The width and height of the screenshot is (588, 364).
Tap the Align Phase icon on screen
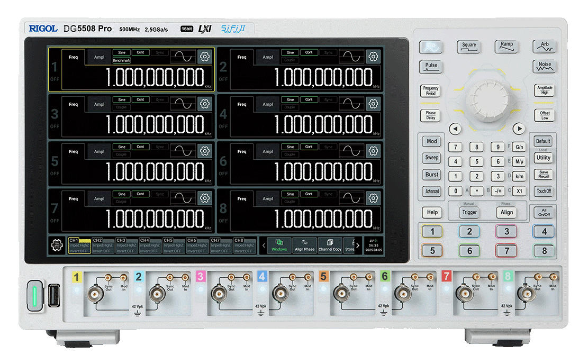304,245
